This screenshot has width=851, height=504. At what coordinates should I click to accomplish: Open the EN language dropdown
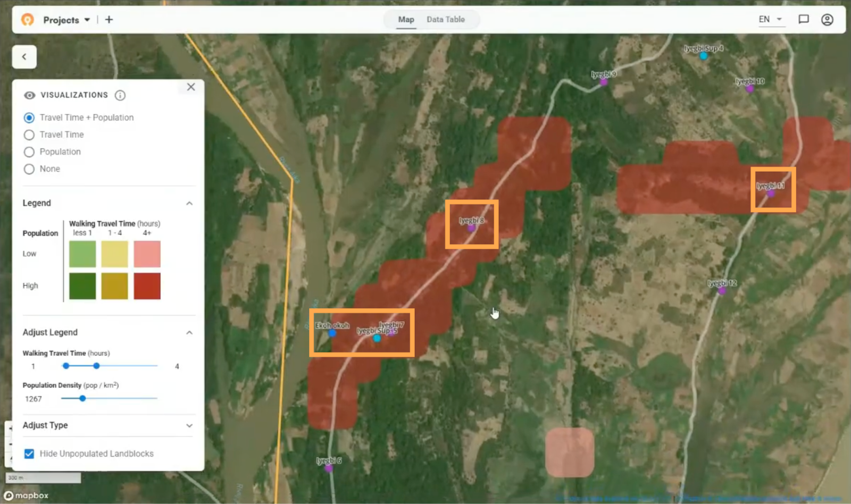tap(770, 20)
